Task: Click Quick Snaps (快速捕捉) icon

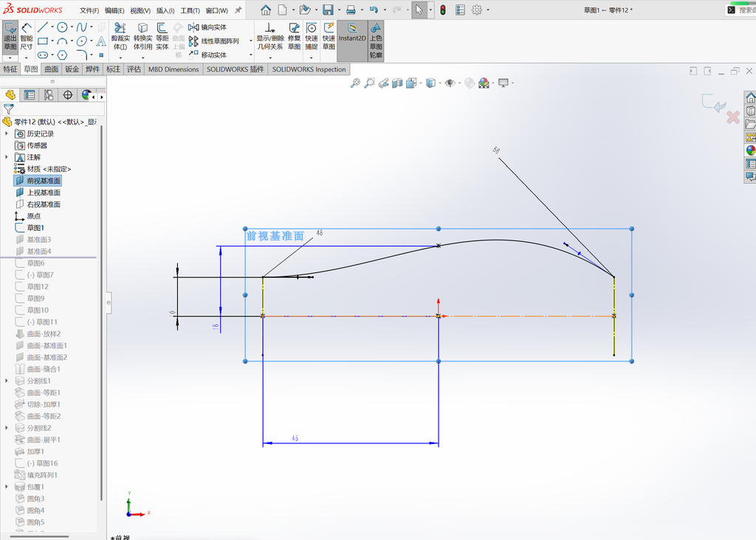Action: (312, 29)
